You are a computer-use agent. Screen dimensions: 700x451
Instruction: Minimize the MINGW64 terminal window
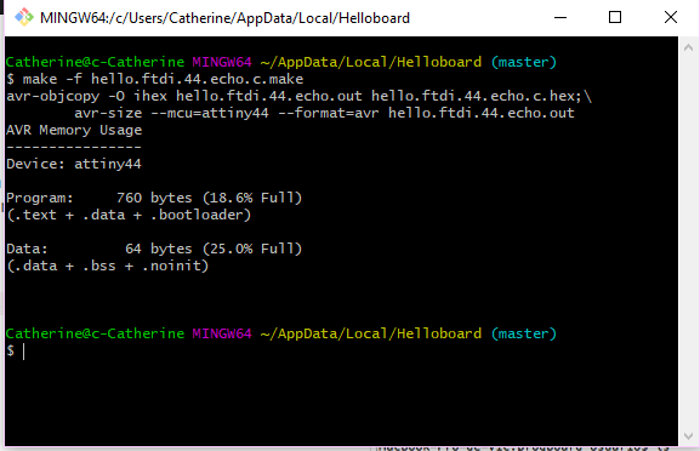click(x=560, y=17)
